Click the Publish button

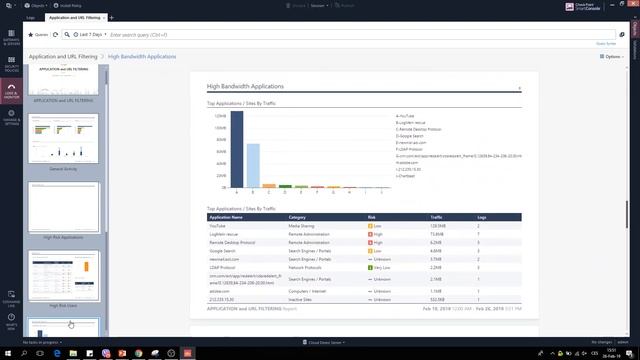(x=345, y=6)
